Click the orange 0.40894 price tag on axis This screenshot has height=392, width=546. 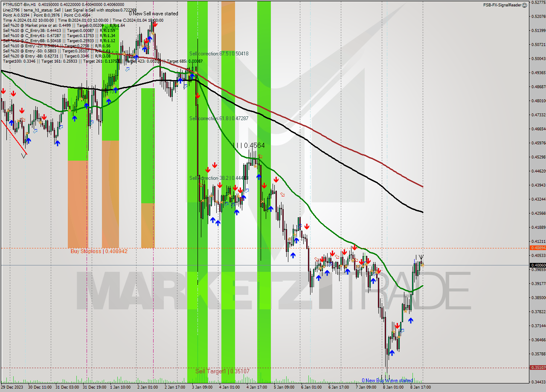point(537,248)
